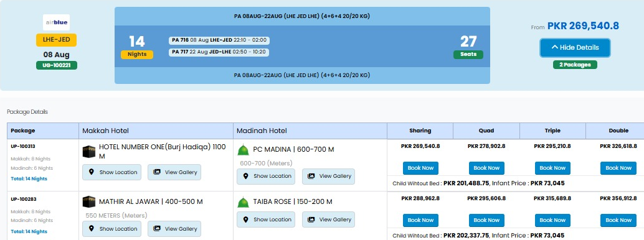Click the 14 Nights yellow badge
The width and height of the screenshot is (644, 240).
point(137,54)
